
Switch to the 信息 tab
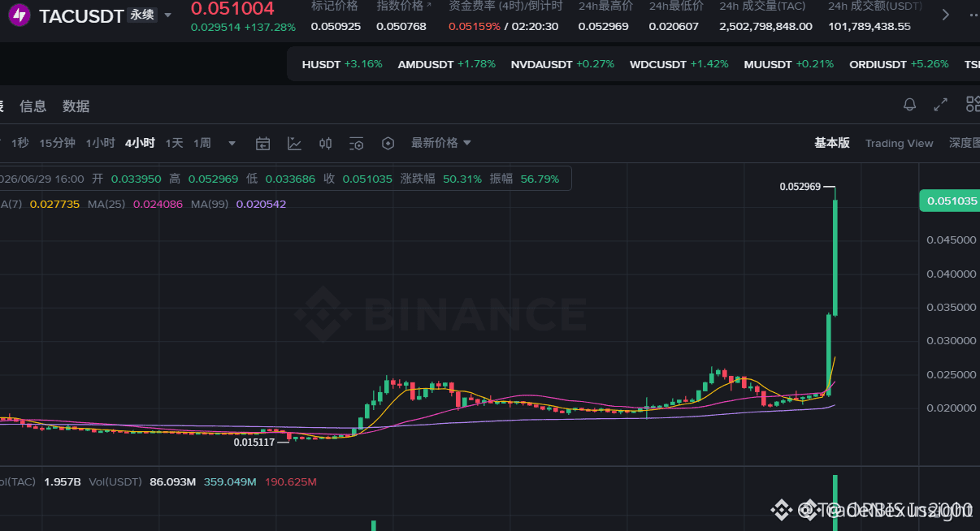point(33,106)
